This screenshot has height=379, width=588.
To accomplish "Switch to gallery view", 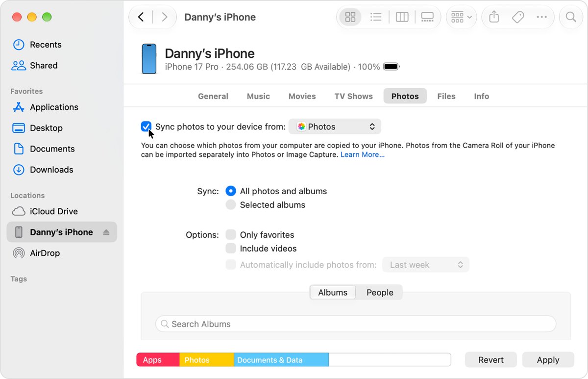I will tap(427, 17).
